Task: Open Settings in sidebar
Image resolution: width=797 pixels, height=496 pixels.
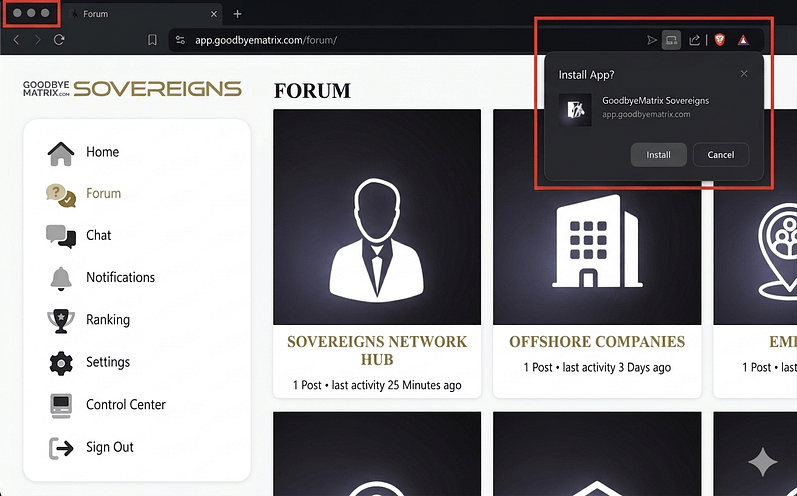Action: (x=108, y=362)
